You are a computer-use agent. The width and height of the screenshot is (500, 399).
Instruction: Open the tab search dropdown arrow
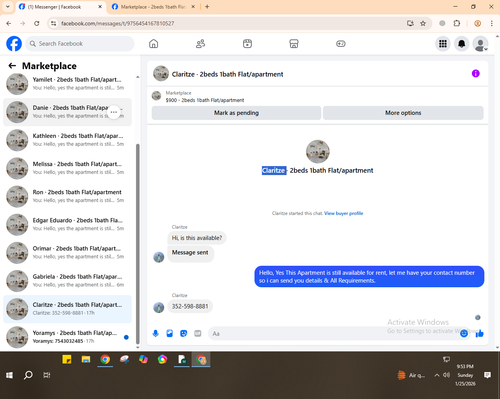click(7, 7)
